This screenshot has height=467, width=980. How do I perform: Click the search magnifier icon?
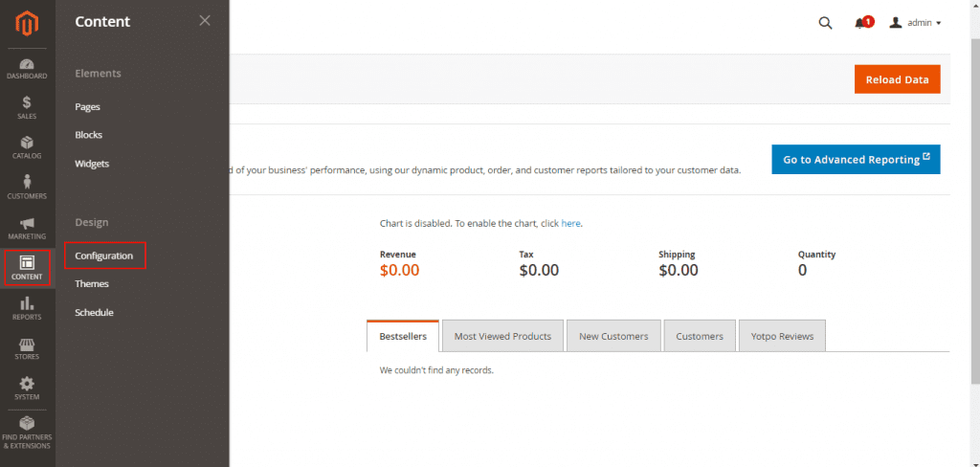click(x=825, y=23)
